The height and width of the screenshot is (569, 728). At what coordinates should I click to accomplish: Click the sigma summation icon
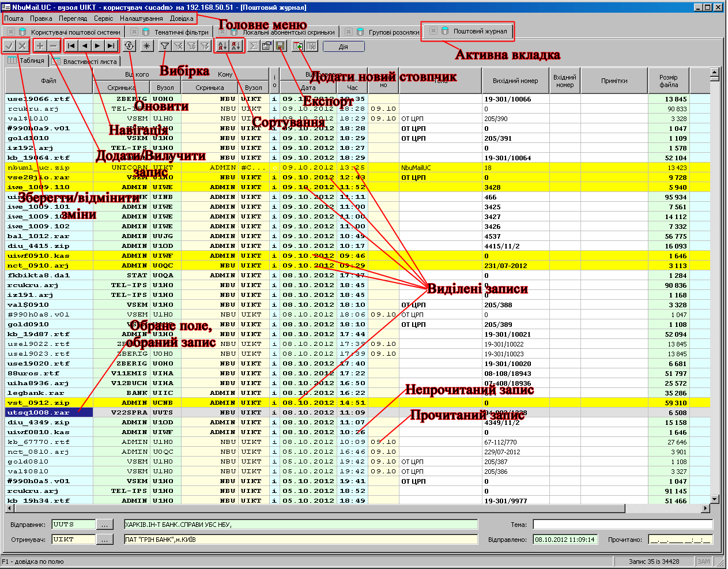tap(254, 46)
